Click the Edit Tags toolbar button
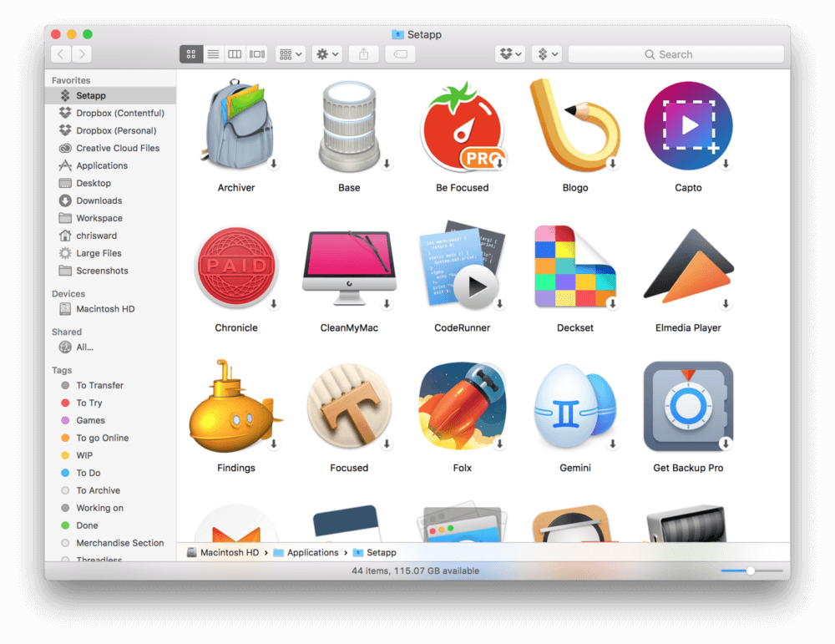 coord(401,54)
